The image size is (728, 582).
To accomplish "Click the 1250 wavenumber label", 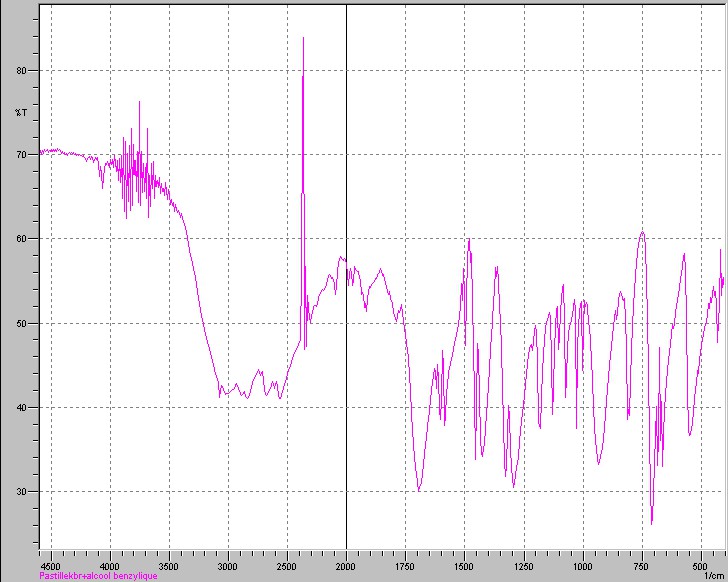I will [524, 566].
